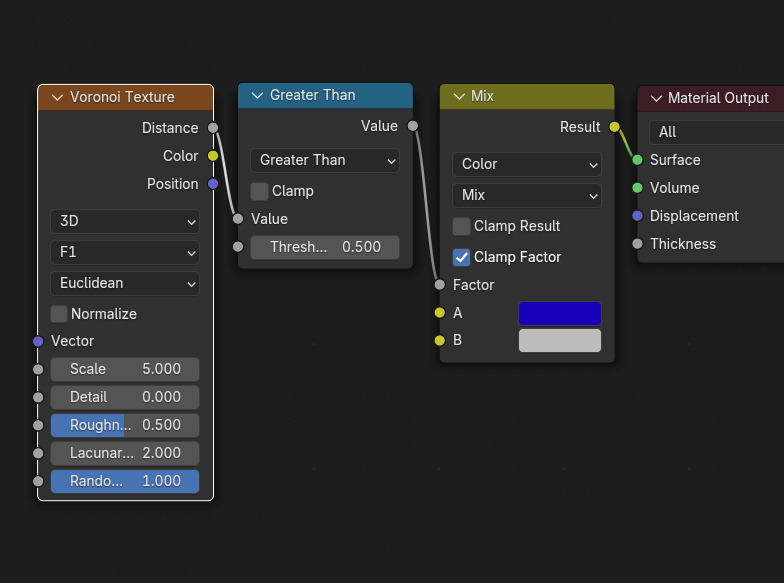The width and height of the screenshot is (784, 583).
Task: Click the Mix B input socket
Action: point(440,340)
